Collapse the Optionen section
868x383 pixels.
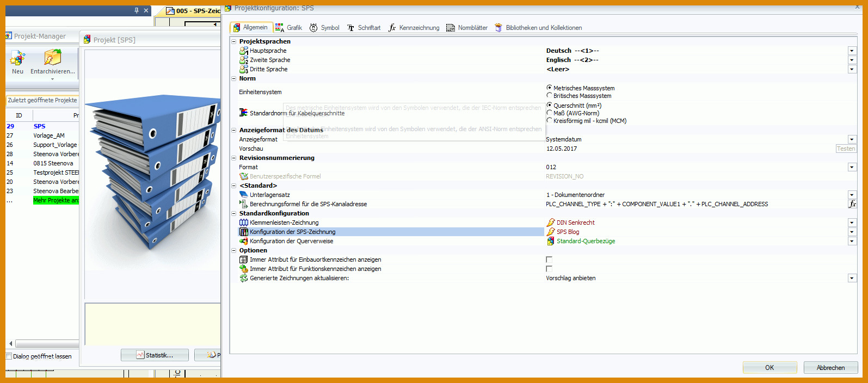point(234,250)
